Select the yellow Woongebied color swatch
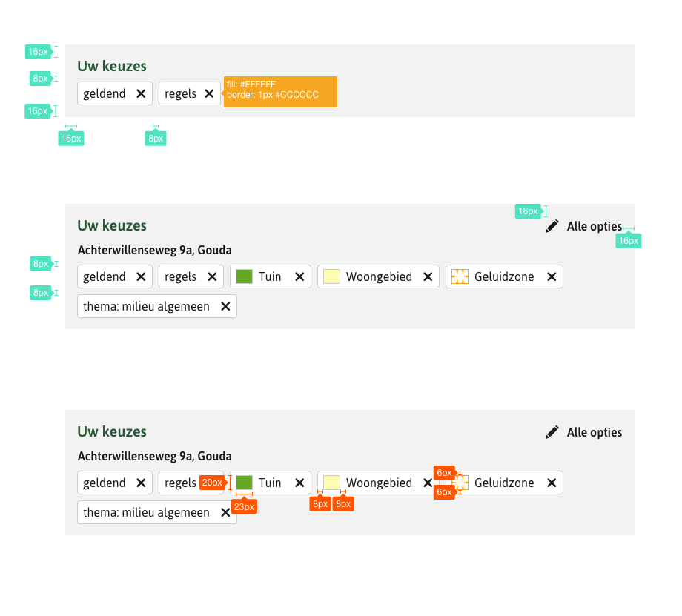This screenshot has width=682, height=616. tap(331, 276)
